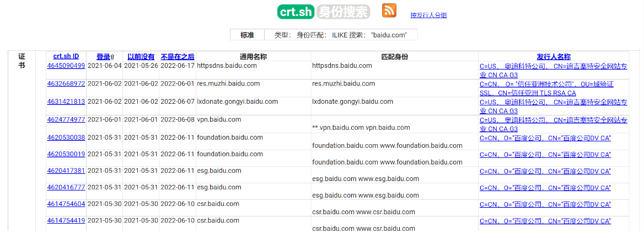Sort by the crt.sh ID column header
The height and width of the screenshot is (238, 644).
click(x=66, y=57)
